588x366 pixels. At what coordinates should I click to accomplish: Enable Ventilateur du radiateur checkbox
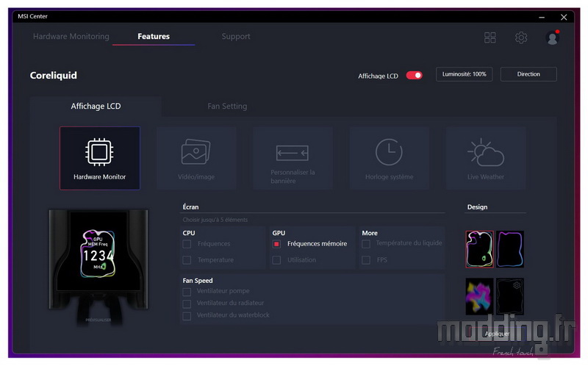click(x=187, y=304)
